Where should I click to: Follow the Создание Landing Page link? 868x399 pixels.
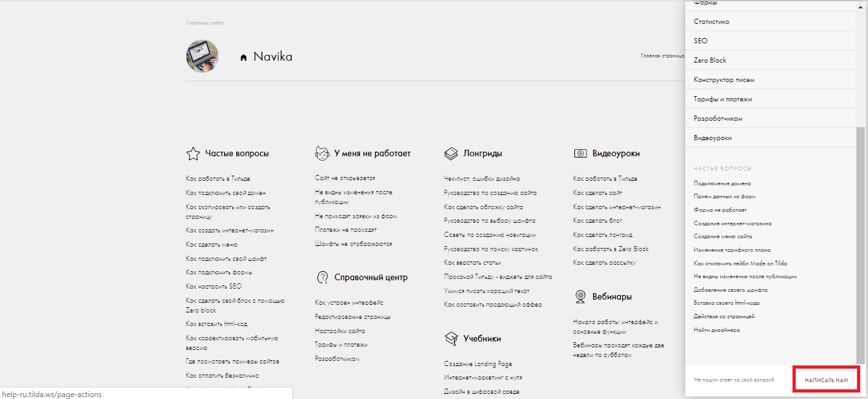tap(478, 364)
